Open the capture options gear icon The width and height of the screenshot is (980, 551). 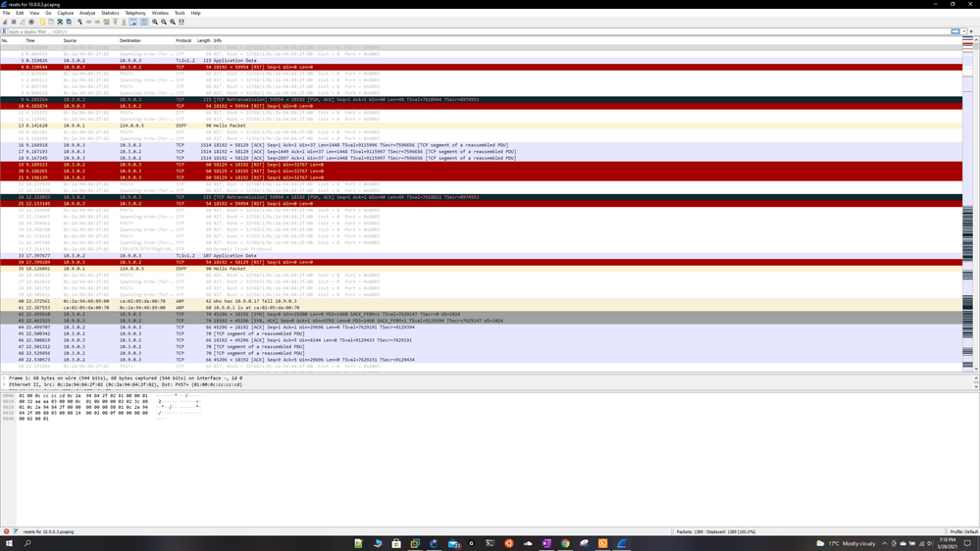pos(31,22)
